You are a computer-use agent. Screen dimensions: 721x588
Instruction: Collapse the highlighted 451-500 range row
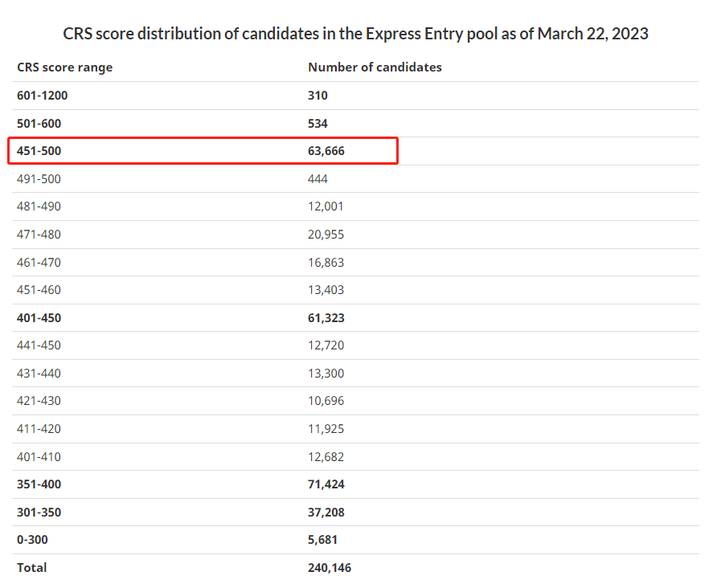pos(39,151)
